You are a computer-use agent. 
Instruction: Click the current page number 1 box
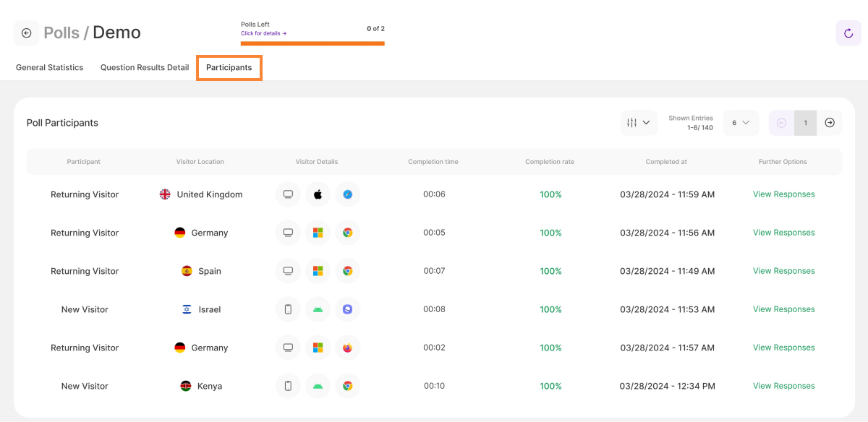point(805,123)
